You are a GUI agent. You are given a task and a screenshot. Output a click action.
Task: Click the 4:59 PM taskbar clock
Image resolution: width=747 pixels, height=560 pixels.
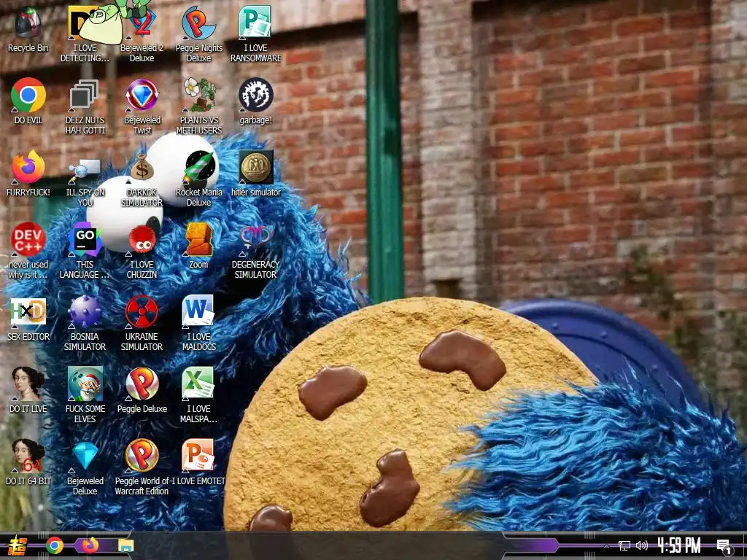point(679,545)
